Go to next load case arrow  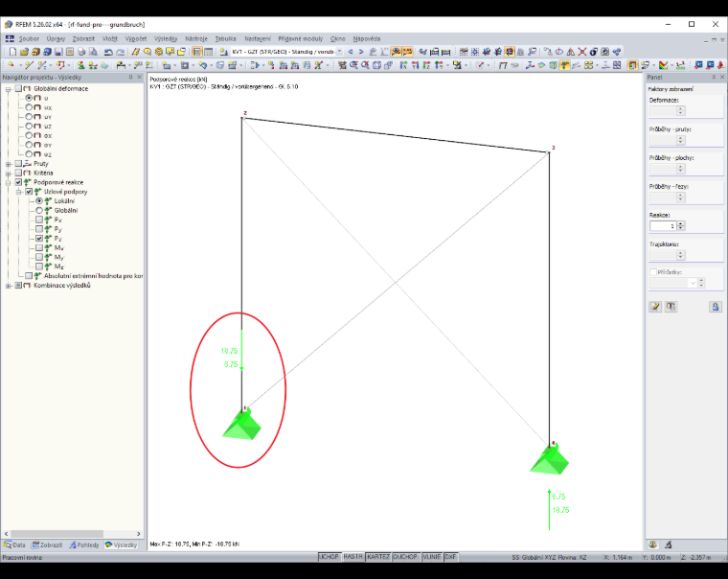click(x=361, y=52)
